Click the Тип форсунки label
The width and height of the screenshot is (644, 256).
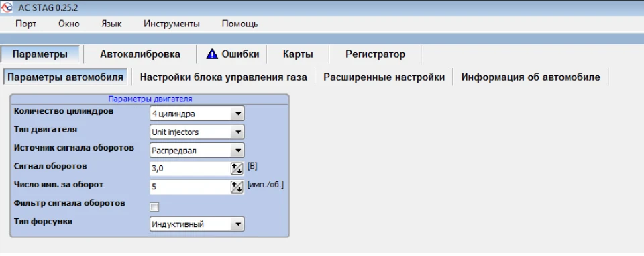pyautogui.click(x=43, y=222)
